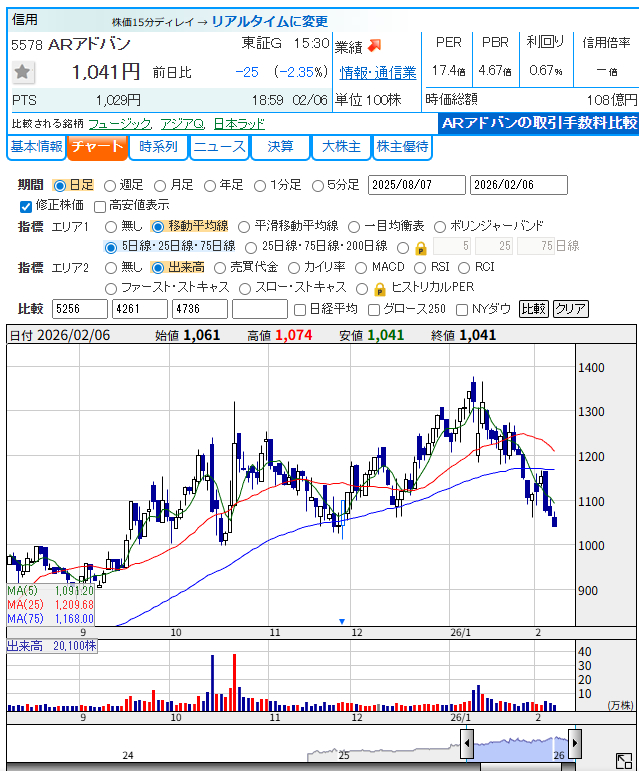Click the lock icon before ヒストリカルPER
Viewport: 639px width, 771px height.
(x=379, y=288)
